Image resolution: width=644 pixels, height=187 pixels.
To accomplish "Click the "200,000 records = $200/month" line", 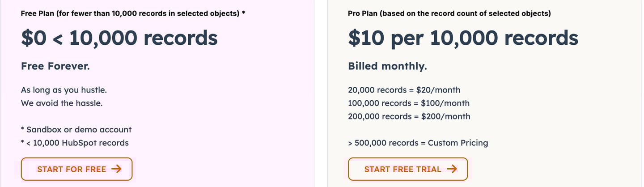I will (409, 117).
